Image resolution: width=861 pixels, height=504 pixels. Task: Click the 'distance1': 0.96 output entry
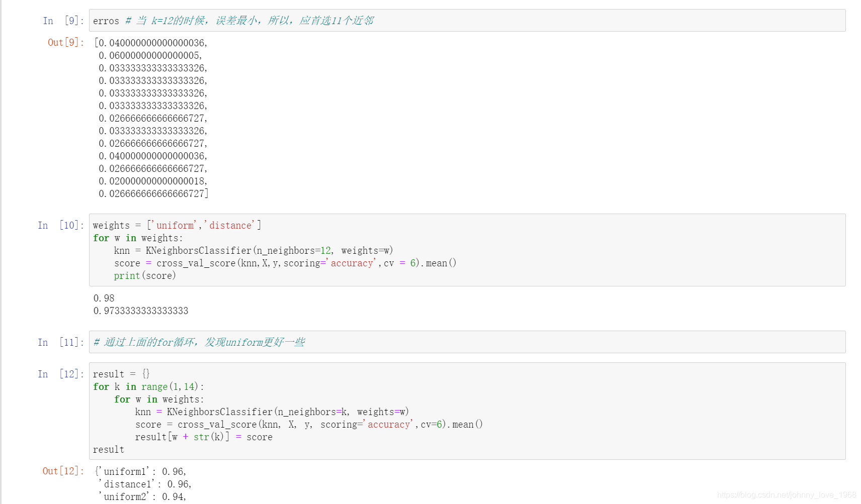(145, 484)
